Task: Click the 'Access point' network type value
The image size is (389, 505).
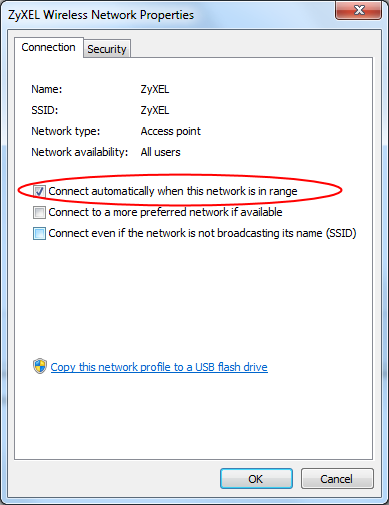Action: click(x=171, y=131)
